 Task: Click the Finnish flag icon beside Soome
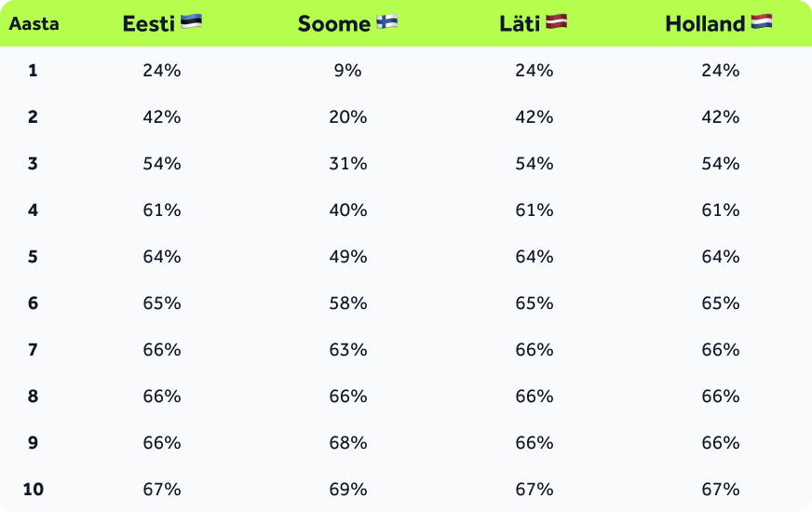coord(387,22)
